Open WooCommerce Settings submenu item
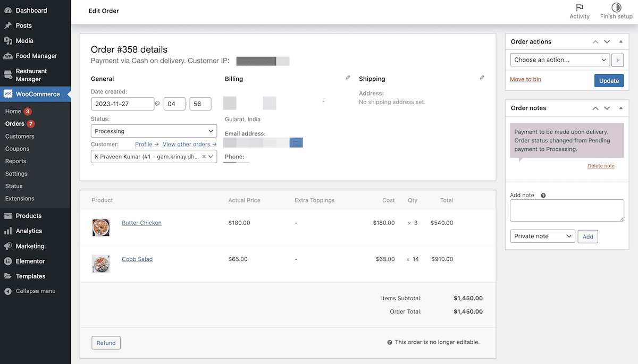Image resolution: width=638 pixels, height=364 pixels. [x=16, y=174]
